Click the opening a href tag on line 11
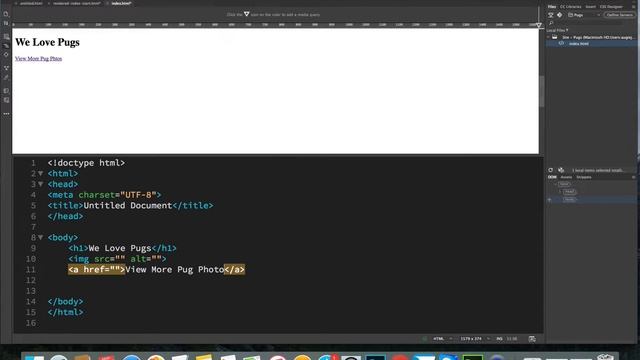The image size is (640, 360). (x=96, y=269)
